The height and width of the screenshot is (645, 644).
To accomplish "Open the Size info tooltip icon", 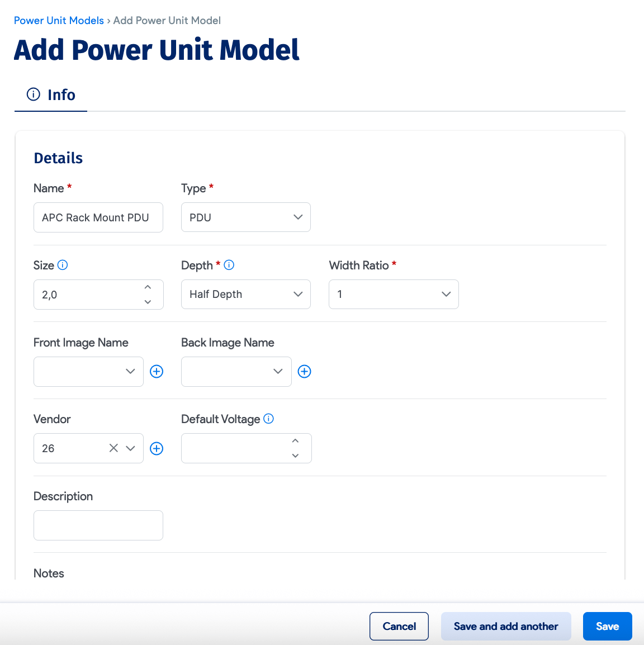I will [62, 265].
